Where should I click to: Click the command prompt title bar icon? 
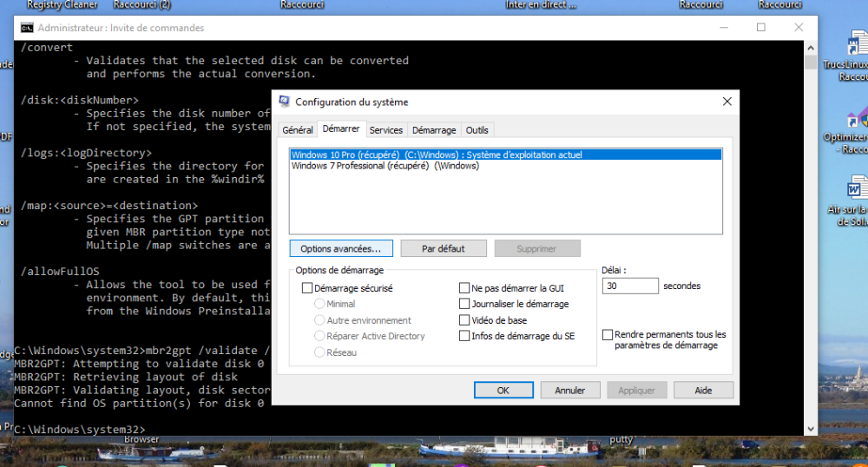(x=27, y=28)
